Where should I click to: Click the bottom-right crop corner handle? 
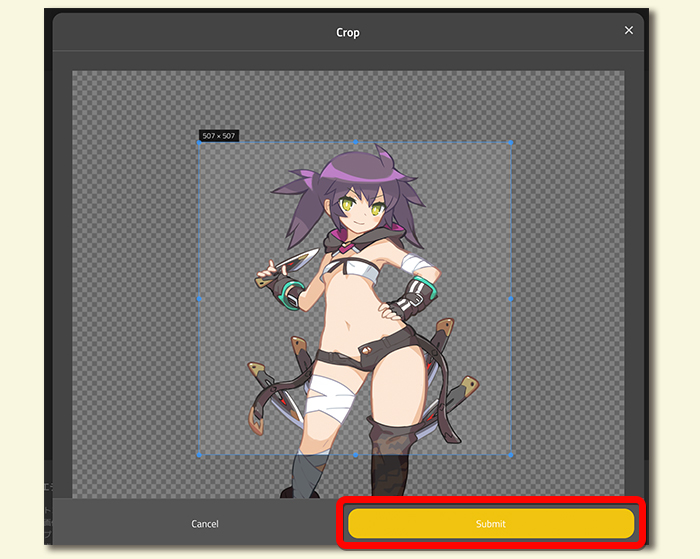click(x=511, y=455)
